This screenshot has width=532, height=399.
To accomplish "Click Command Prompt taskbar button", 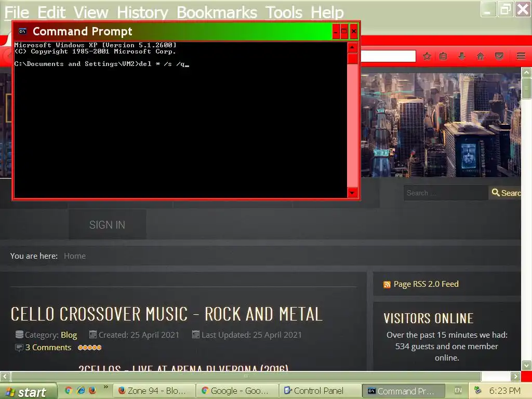I will pyautogui.click(x=403, y=391).
